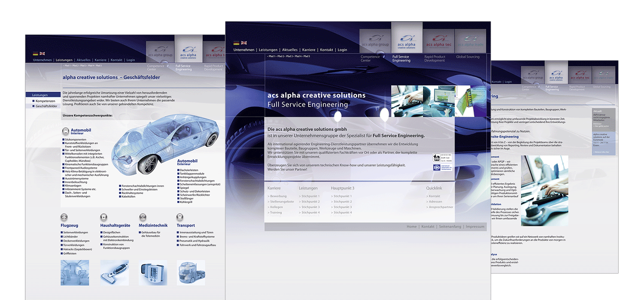This screenshot has width=644, height=300.
Task: Click Pfad 1 breadcrumb on front page
Action: [x=272, y=56]
